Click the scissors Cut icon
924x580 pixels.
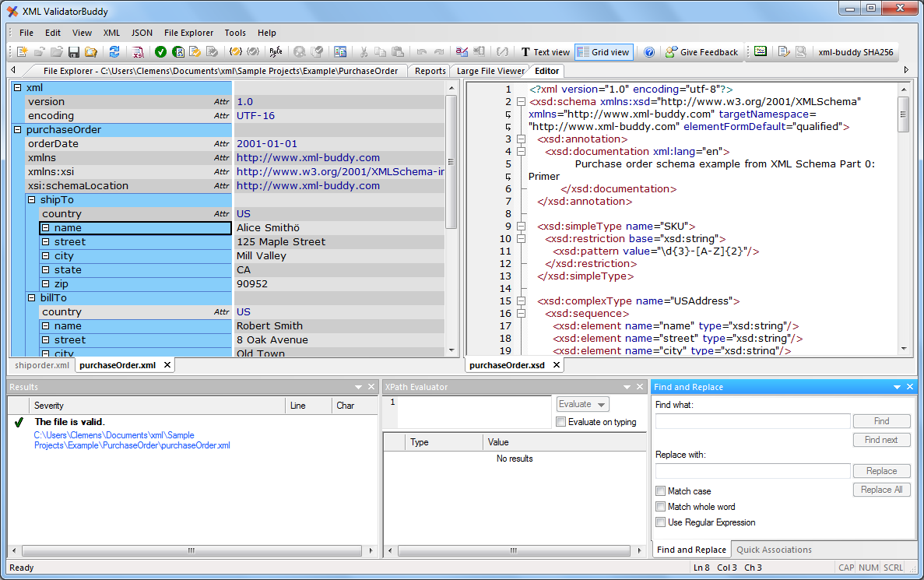364,52
